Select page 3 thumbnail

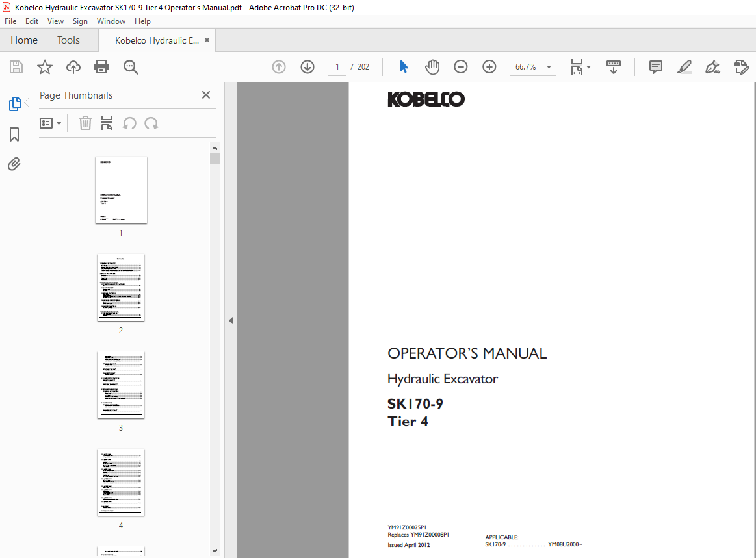coord(121,385)
